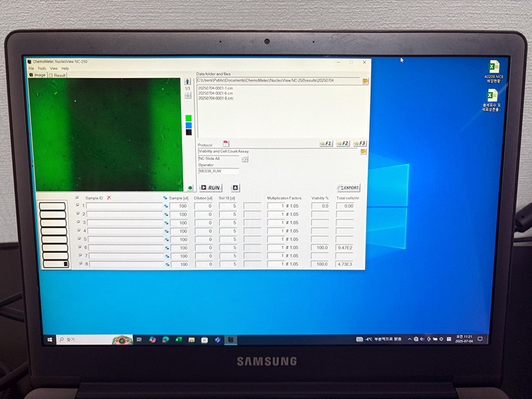Image resolution: width=532 pixels, height=399 pixels.
Task: Uncheck the checkbox for sample 1
Action: coord(78,206)
